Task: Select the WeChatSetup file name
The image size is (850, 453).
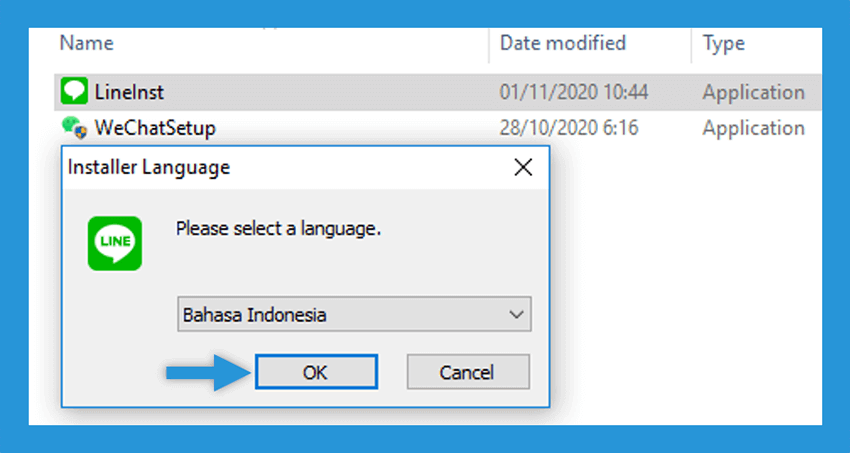Action: (x=155, y=128)
